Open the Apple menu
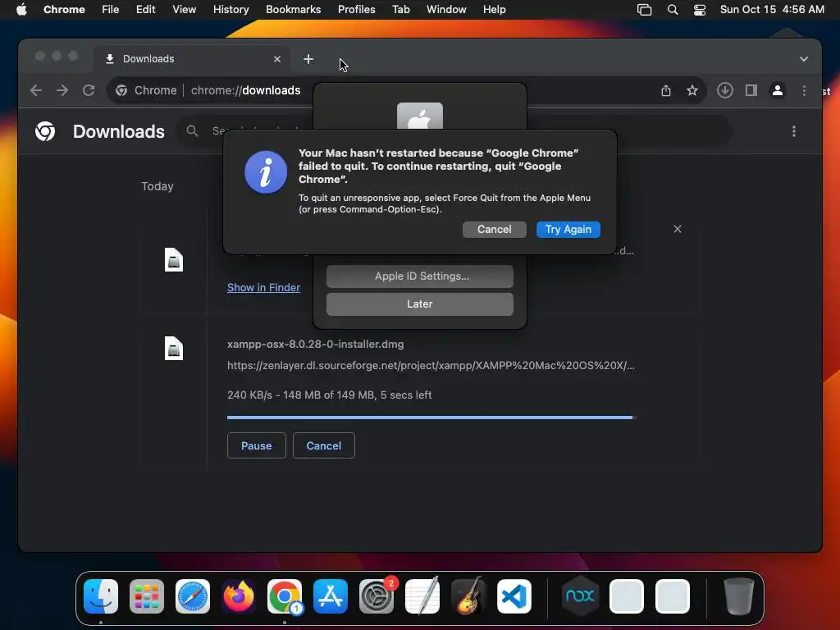This screenshot has width=840, height=630. [x=21, y=10]
